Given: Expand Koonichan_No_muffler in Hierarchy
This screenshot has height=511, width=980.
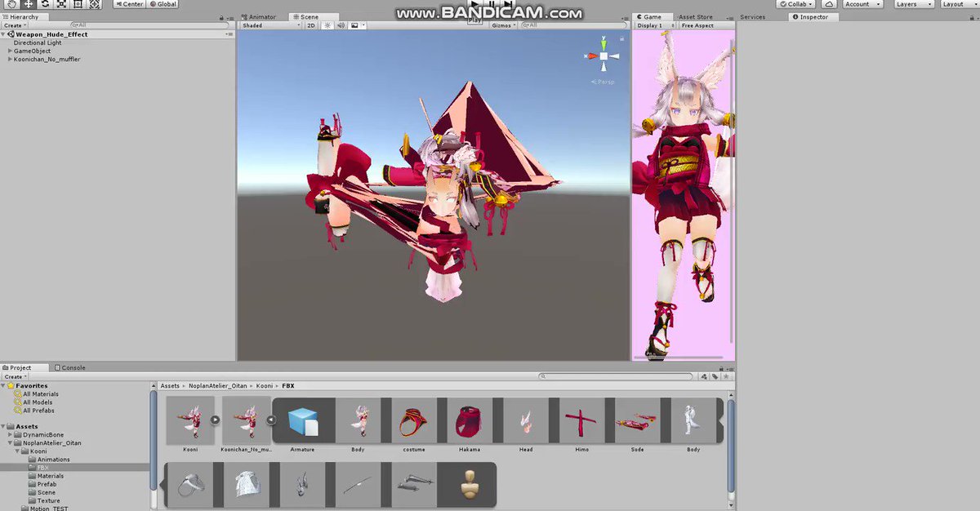Looking at the screenshot, I should click(11, 59).
